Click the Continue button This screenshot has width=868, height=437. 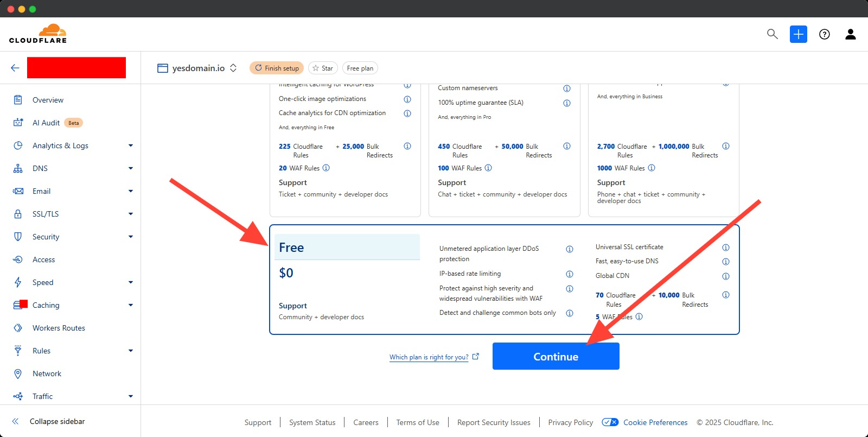pyautogui.click(x=556, y=356)
